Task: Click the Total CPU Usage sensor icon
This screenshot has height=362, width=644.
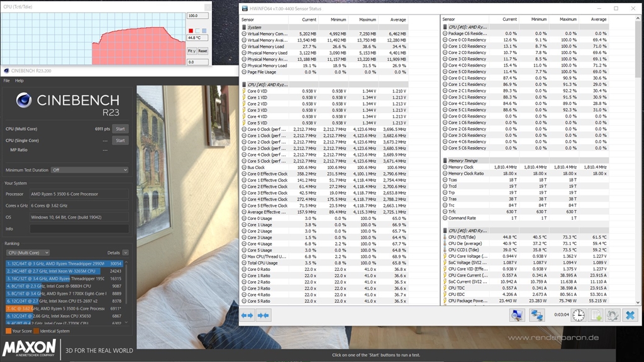Action: point(244,263)
